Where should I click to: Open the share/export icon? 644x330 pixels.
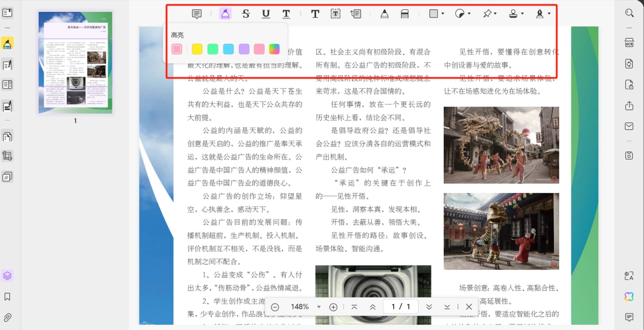pos(630,106)
